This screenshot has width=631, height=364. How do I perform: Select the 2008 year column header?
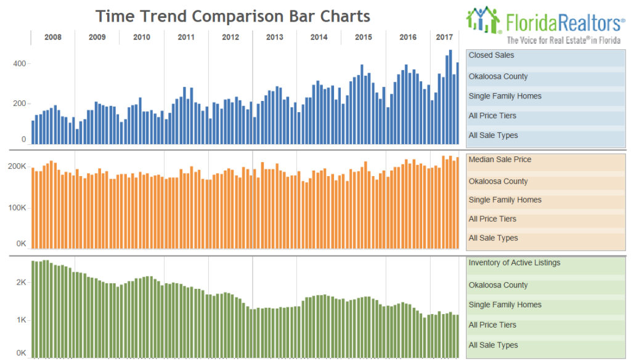point(53,38)
